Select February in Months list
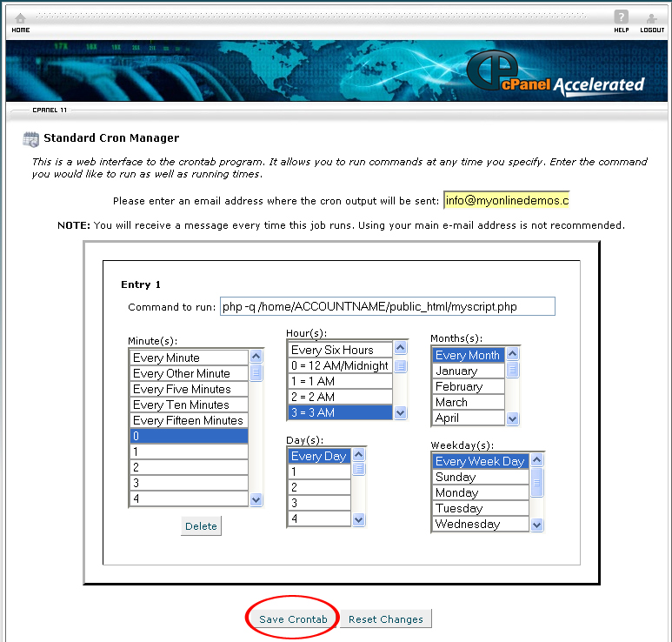The width and height of the screenshot is (672, 642). pyautogui.click(x=469, y=386)
